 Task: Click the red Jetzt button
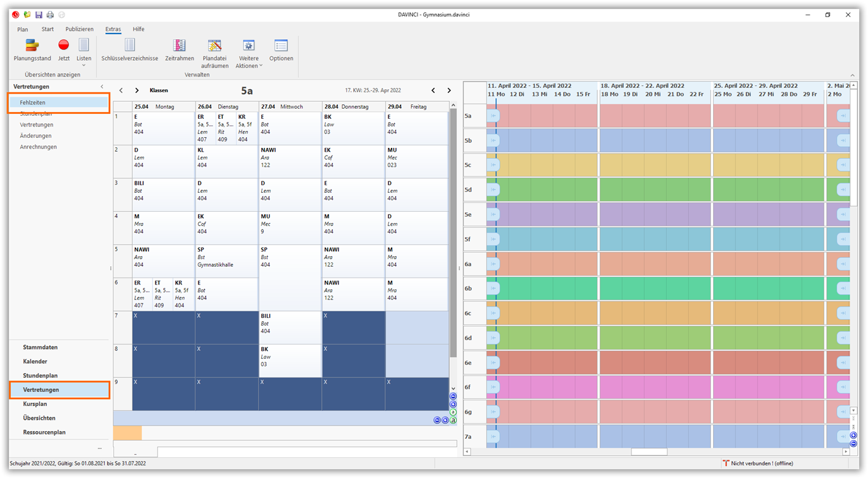(63, 49)
